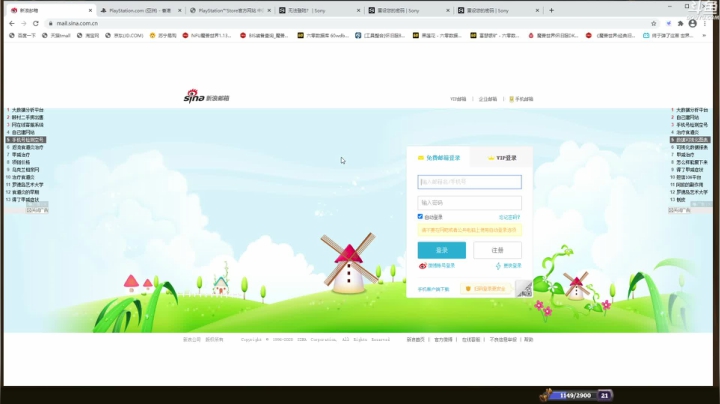
Task: Focus the email or phone number input field
Action: coord(469,182)
